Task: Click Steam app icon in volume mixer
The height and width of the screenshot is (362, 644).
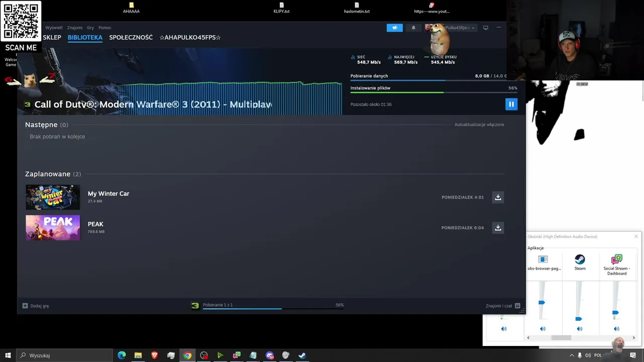Action: coord(580,259)
